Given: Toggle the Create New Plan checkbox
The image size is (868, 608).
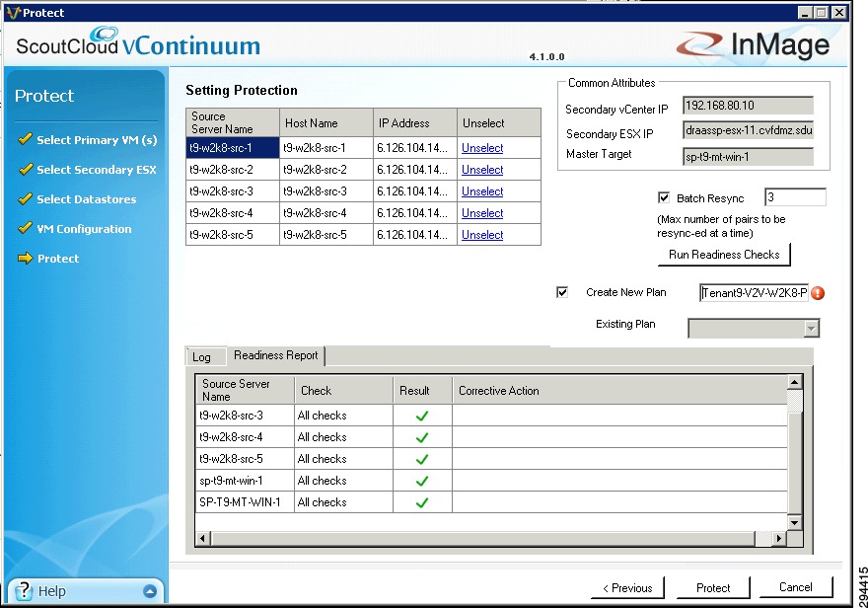Looking at the screenshot, I should point(562,292).
